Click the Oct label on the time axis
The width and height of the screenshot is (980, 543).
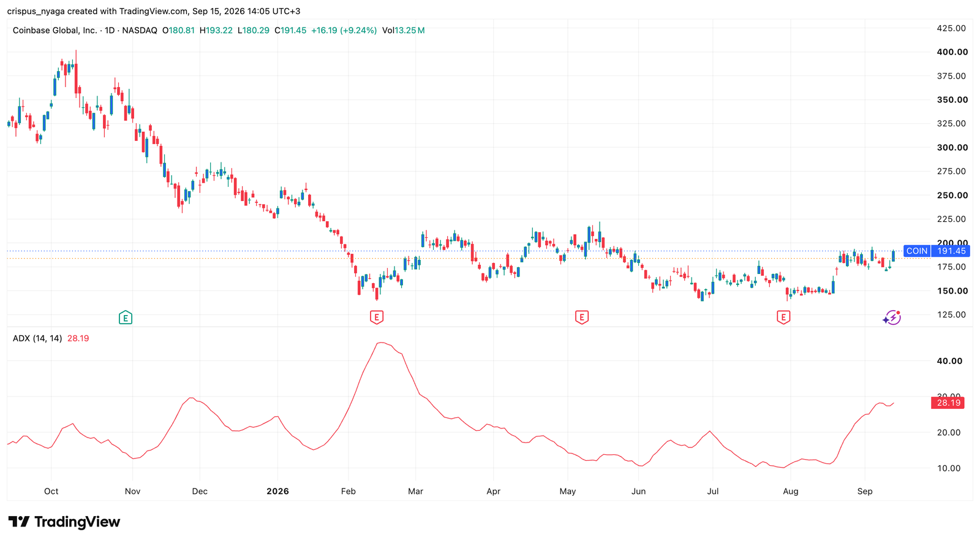(x=51, y=492)
